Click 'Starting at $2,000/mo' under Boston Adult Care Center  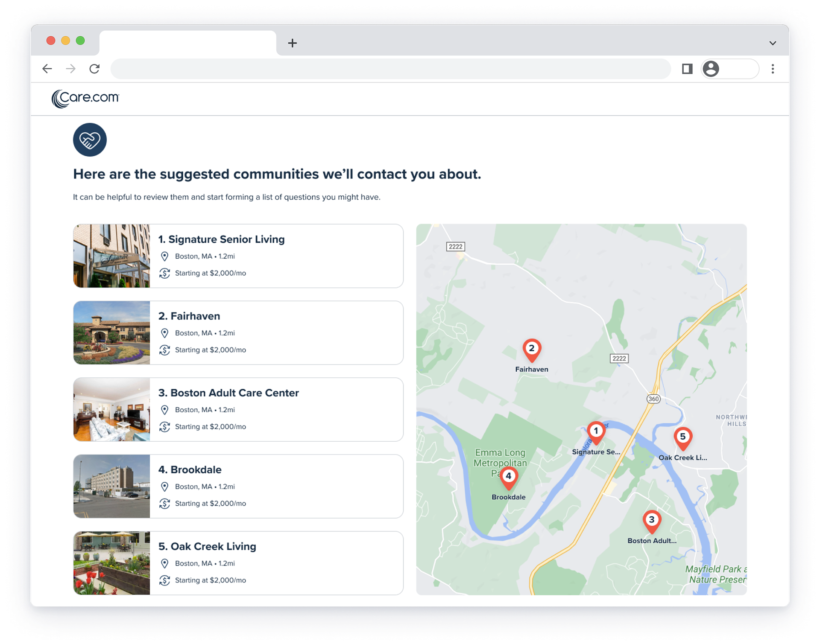tap(211, 427)
